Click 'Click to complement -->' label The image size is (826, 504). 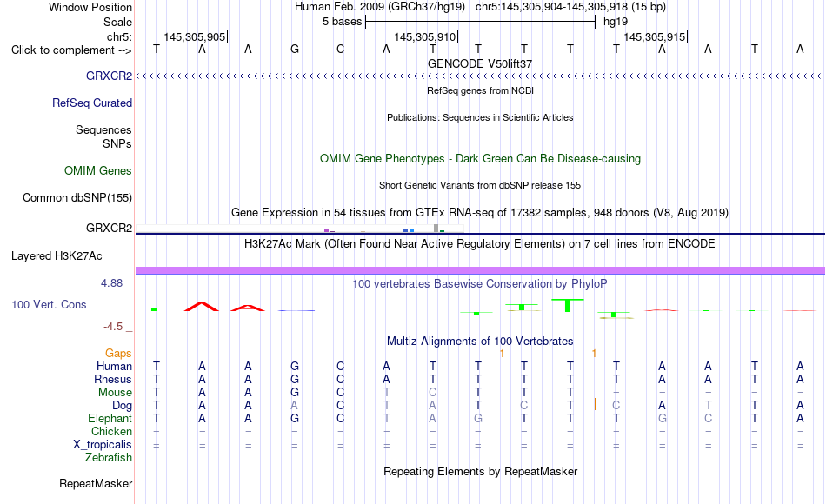(x=71, y=50)
